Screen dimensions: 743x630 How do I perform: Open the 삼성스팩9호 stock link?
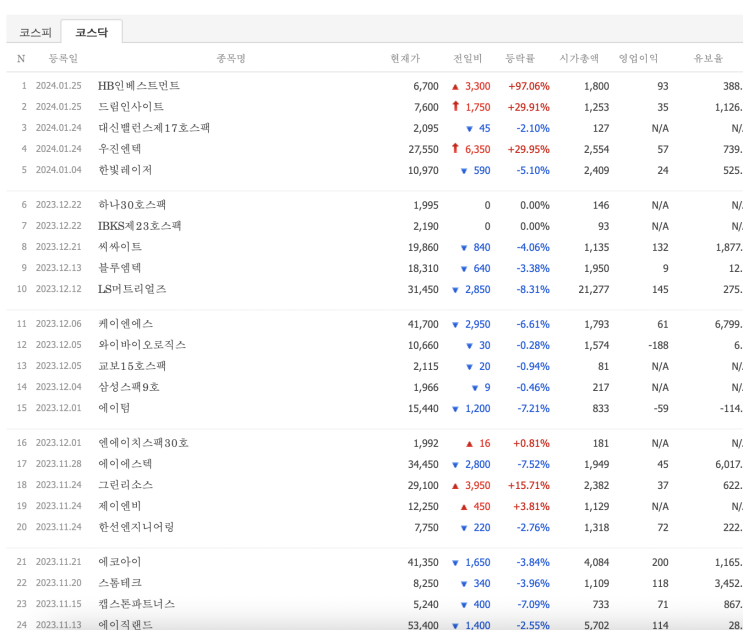point(128,387)
